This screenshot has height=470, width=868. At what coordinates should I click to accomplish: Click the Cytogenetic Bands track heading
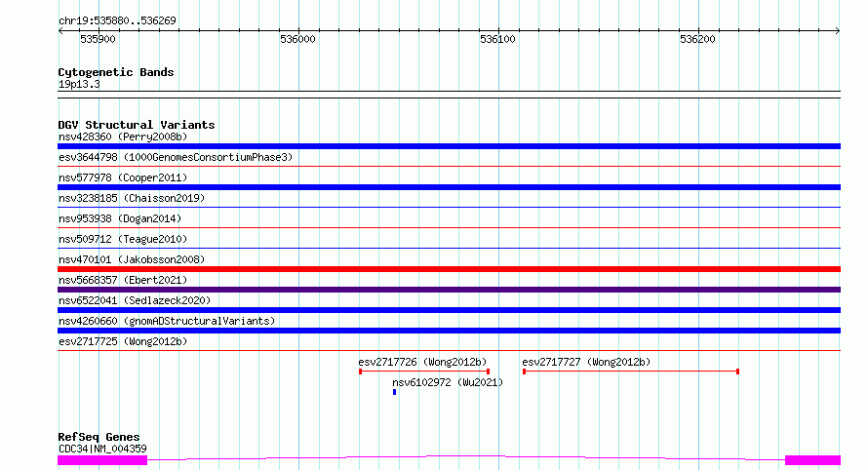point(116,72)
